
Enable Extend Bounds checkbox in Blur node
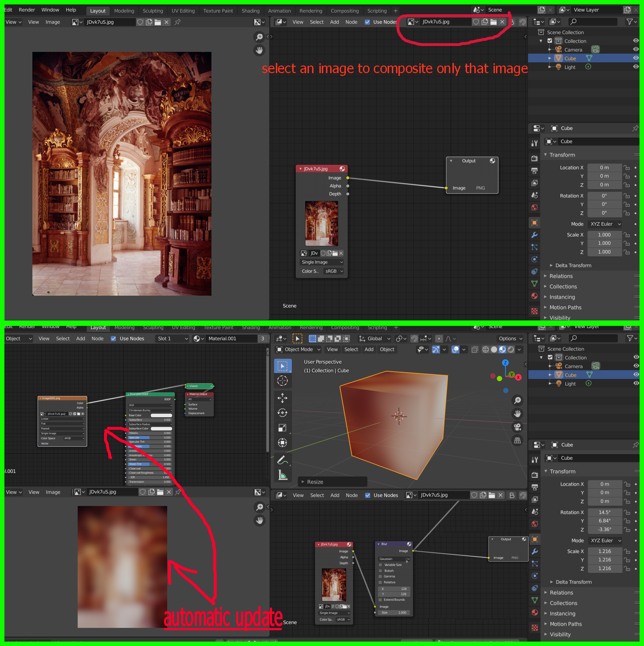click(x=380, y=600)
